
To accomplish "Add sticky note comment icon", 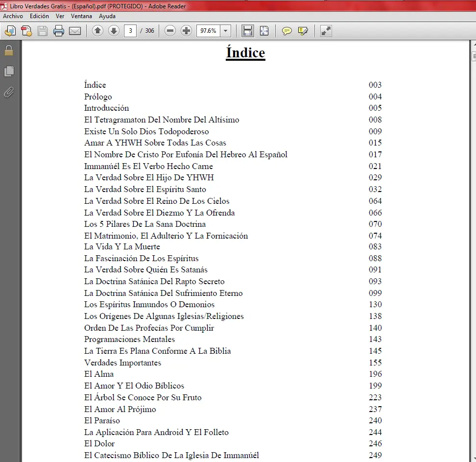I will [x=286, y=31].
